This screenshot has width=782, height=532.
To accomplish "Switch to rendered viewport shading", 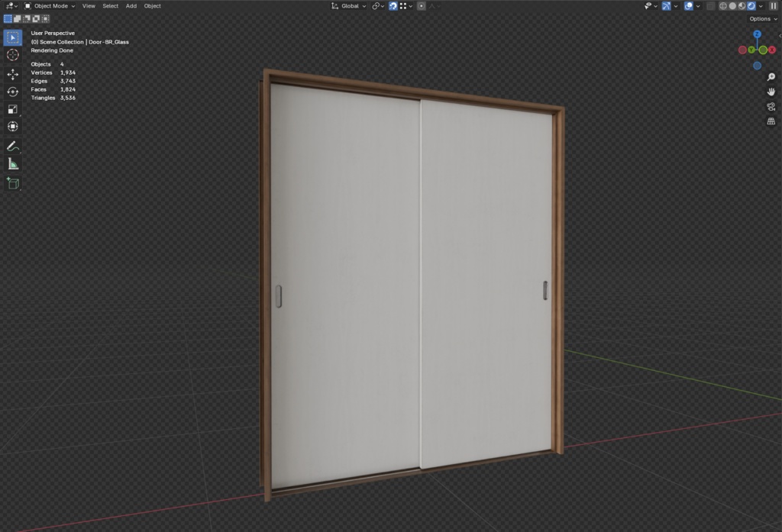I will pos(751,6).
